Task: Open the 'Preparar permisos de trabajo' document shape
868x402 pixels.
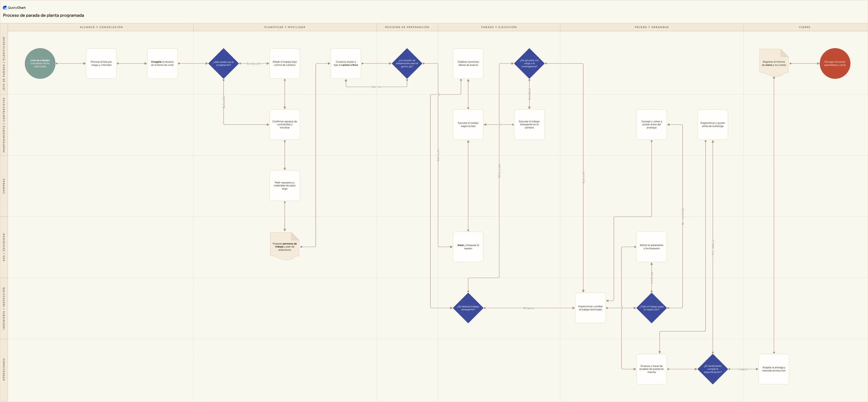Action: (285, 246)
